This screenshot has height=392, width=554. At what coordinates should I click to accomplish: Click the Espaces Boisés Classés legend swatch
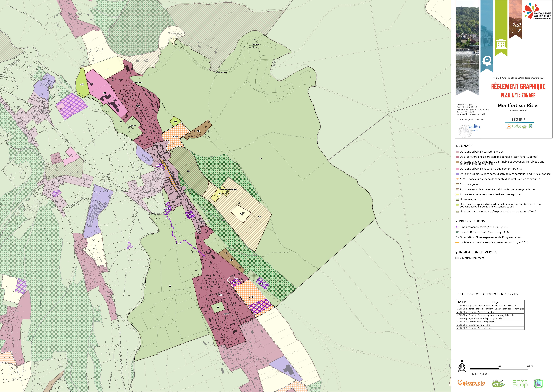(457, 232)
